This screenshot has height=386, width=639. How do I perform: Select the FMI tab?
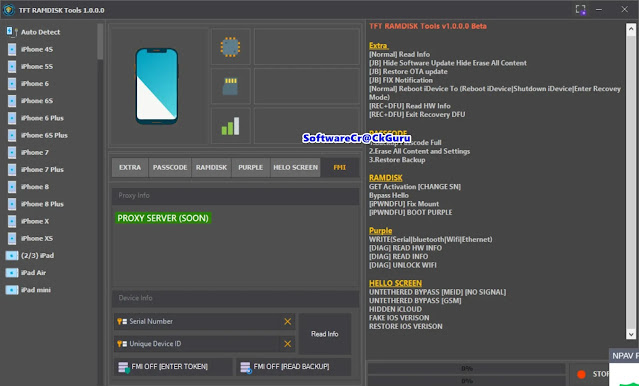[339, 168]
